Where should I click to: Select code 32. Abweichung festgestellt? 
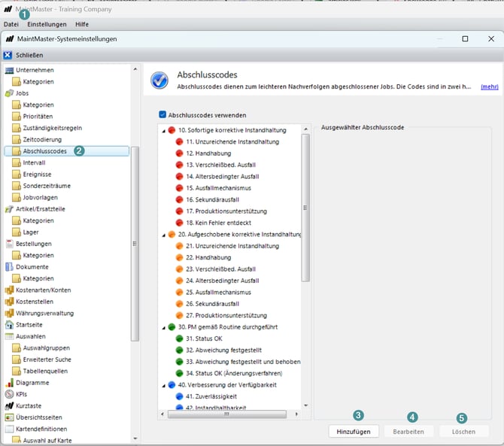[x=223, y=350]
